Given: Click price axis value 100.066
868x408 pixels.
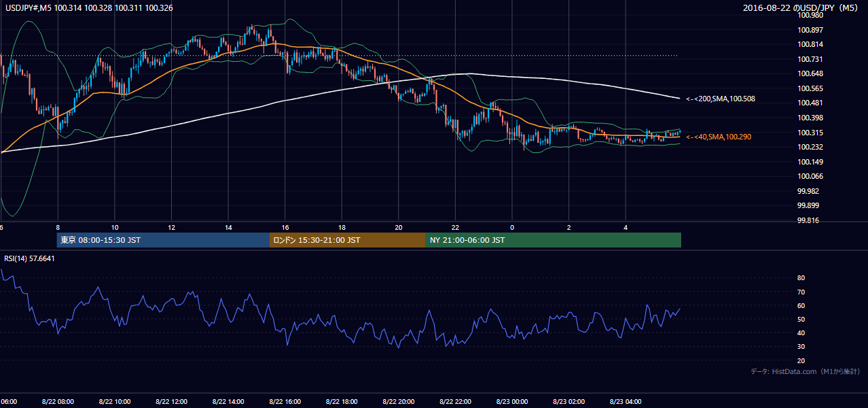Looking at the screenshot, I should [x=810, y=177].
